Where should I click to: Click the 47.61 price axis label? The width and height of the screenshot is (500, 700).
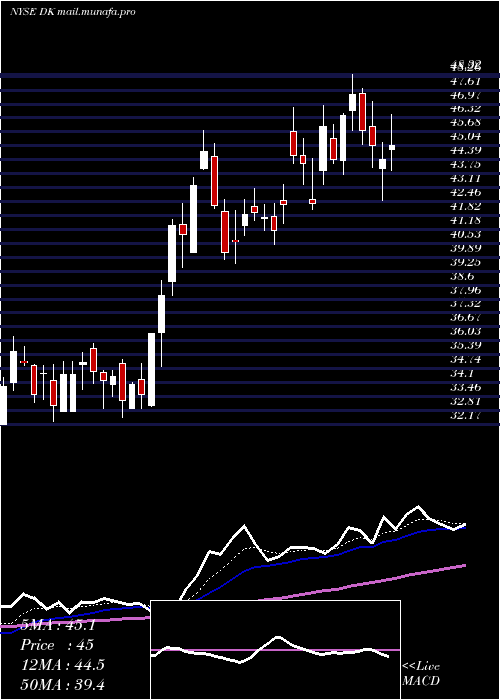(x=466, y=81)
